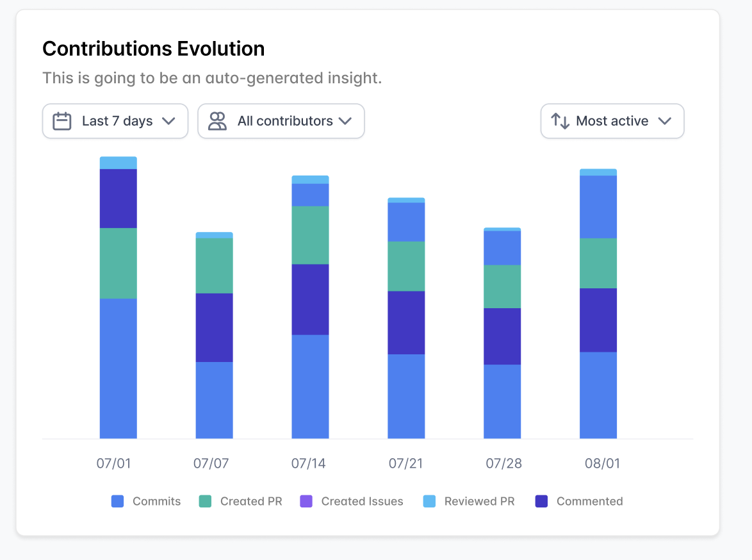Select the 07/07 stacked bar
Viewport: 752px width, 560px height.
[215, 336]
